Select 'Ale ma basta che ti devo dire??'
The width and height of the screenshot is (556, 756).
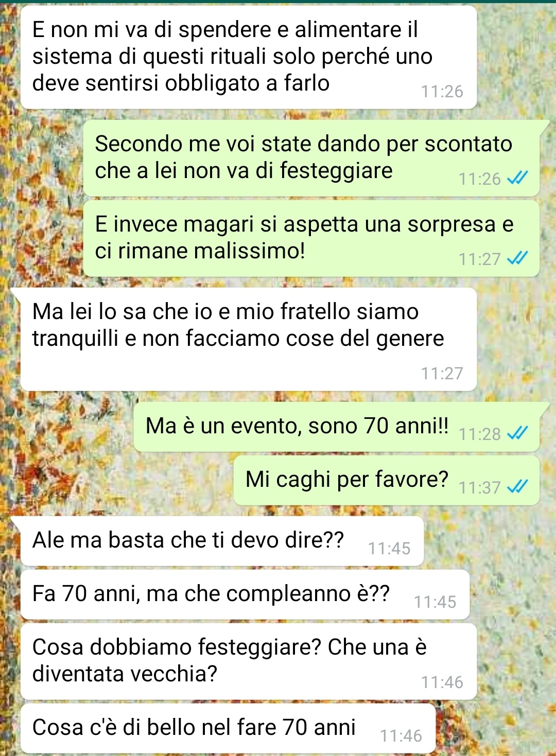(222, 541)
